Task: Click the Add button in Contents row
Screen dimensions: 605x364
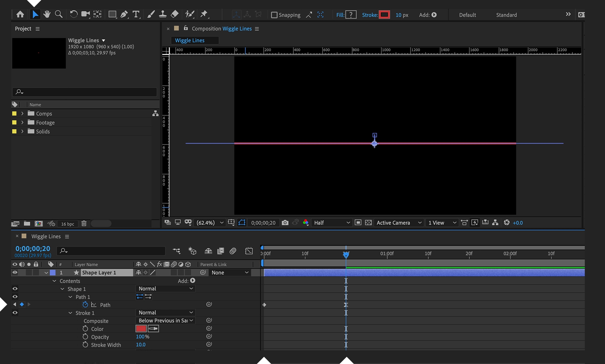Action: tap(193, 281)
